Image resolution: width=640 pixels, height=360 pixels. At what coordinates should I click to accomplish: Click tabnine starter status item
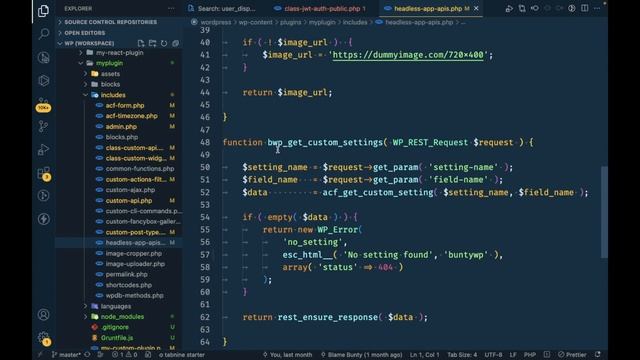(x=182, y=355)
